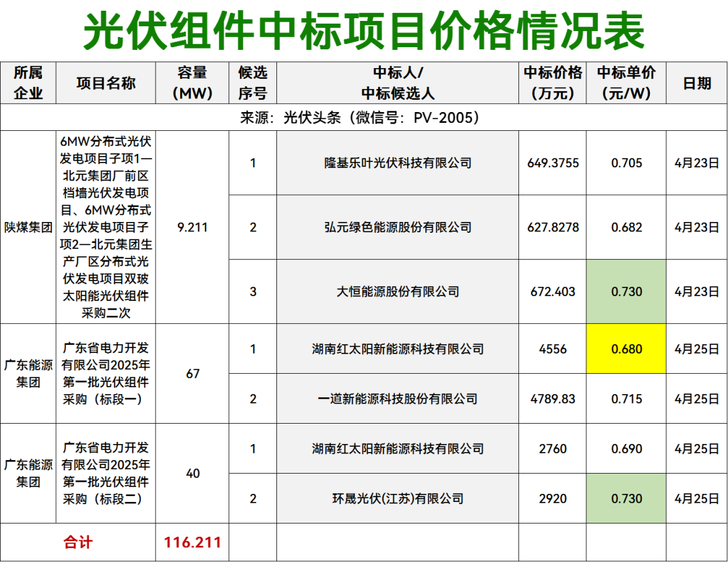Image resolution: width=728 pixels, height=562 pixels.
Task: Click the table title 光伏组件中标项目价格情况表
Action: tap(364, 28)
